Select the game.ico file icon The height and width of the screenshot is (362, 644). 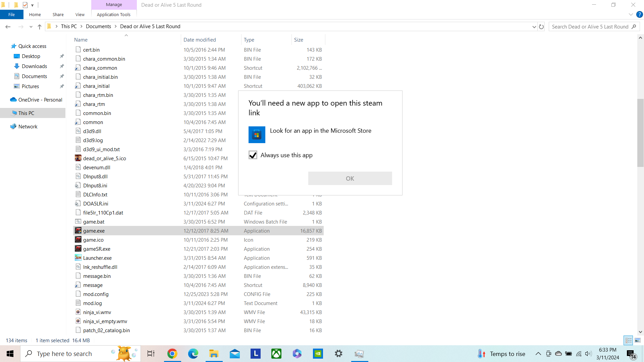pyautogui.click(x=78, y=240)
